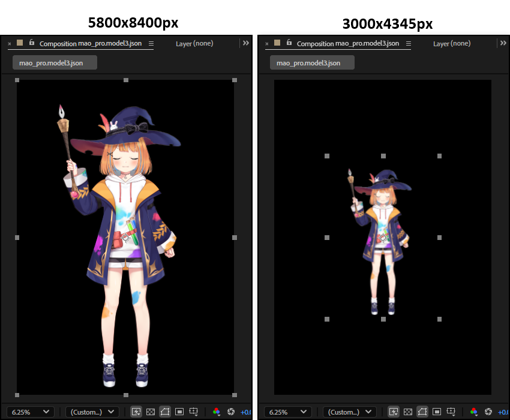Open grid and guide options in right panel

[451, 412]
